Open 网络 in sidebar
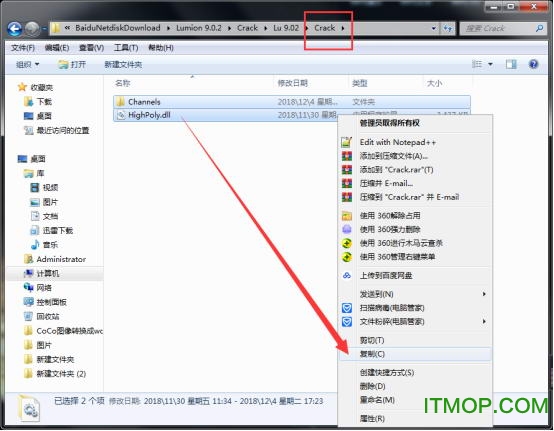This screenshot has height=431, width=554. click(x=44, y=288)
